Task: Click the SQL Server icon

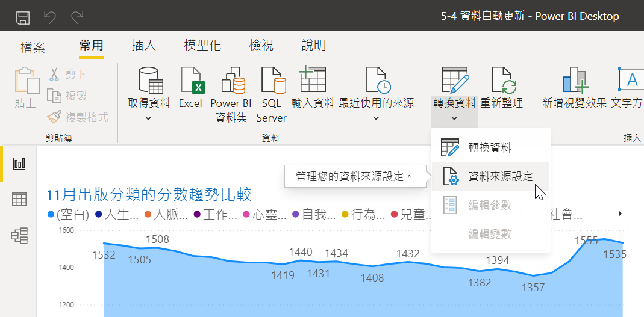Action: (274, 81)
